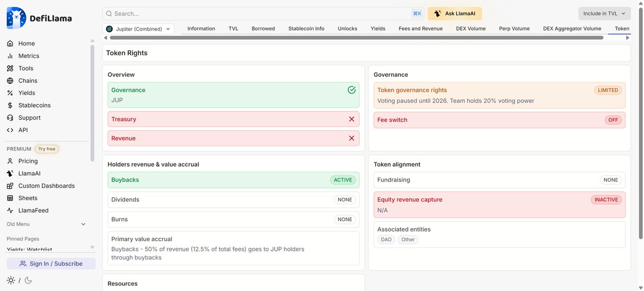Click the search input field

pos(263,13)
